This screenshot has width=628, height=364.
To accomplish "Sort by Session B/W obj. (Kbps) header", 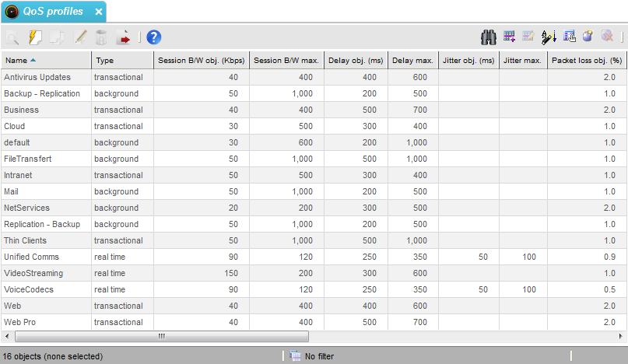I will pyautogui.click(x=201, y=60).
